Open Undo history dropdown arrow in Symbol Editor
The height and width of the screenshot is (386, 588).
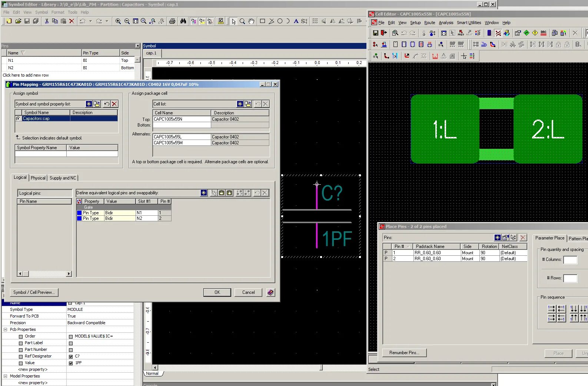click(x=90, y=21)
